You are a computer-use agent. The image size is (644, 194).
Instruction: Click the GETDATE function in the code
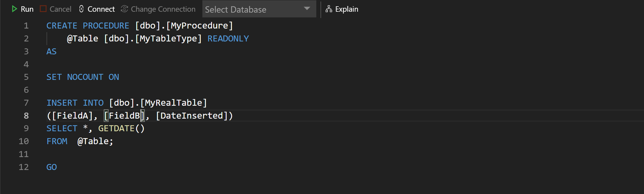(116, 129)
